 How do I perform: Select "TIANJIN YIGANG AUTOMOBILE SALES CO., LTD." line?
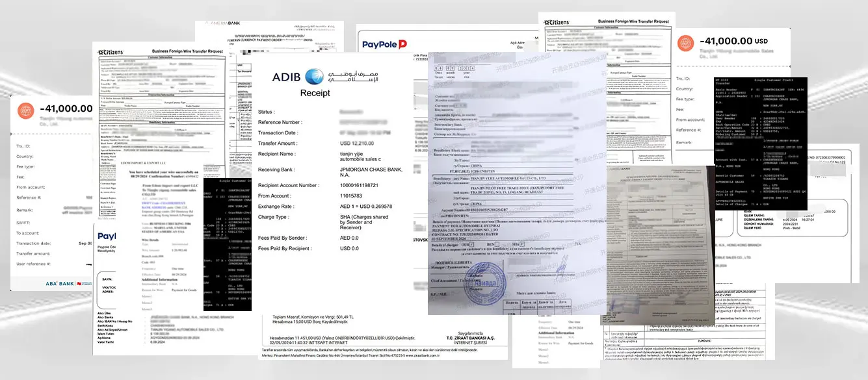[x=187, y=330]
